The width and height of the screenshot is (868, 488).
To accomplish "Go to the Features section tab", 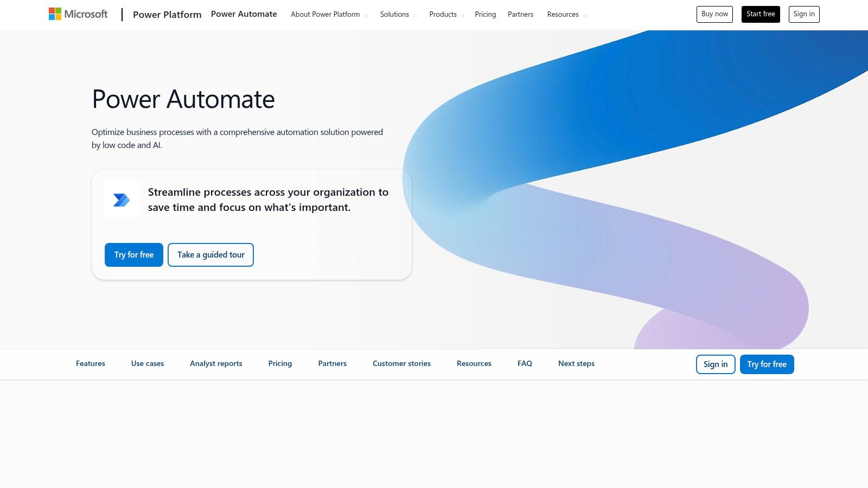I will click(91, 364).
